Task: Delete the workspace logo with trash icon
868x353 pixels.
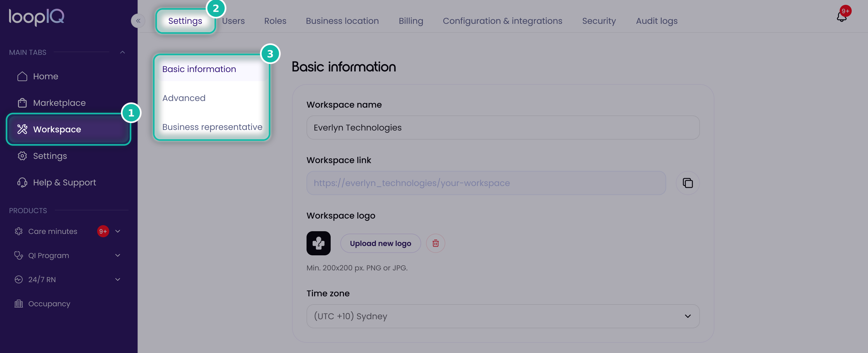Action: [x=435, y=243]
